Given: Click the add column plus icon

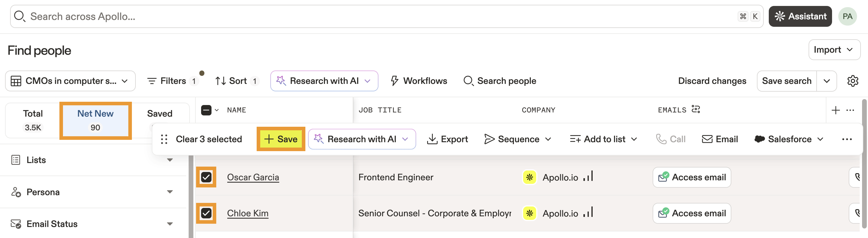Looking at the screenshot, I should pyautogui.click(x=835, y=110).
